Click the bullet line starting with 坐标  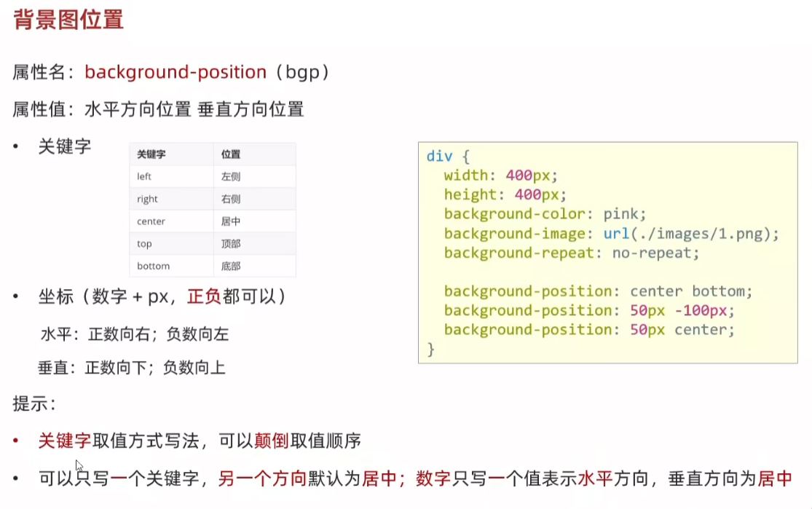click(x=162, y=296)
